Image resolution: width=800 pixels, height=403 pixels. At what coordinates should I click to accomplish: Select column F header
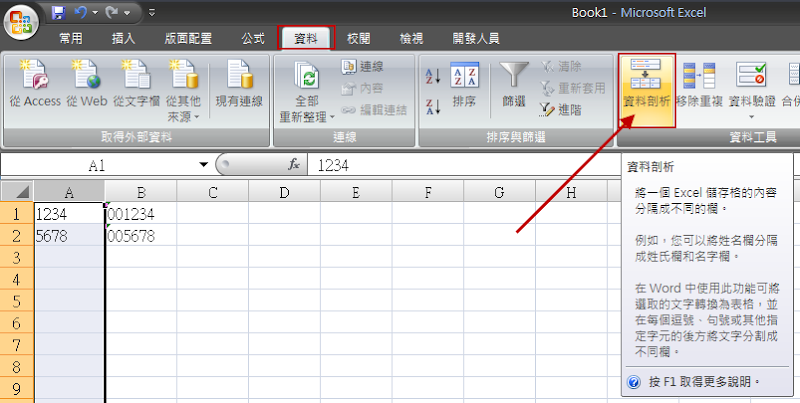click(x=428, y=192)
